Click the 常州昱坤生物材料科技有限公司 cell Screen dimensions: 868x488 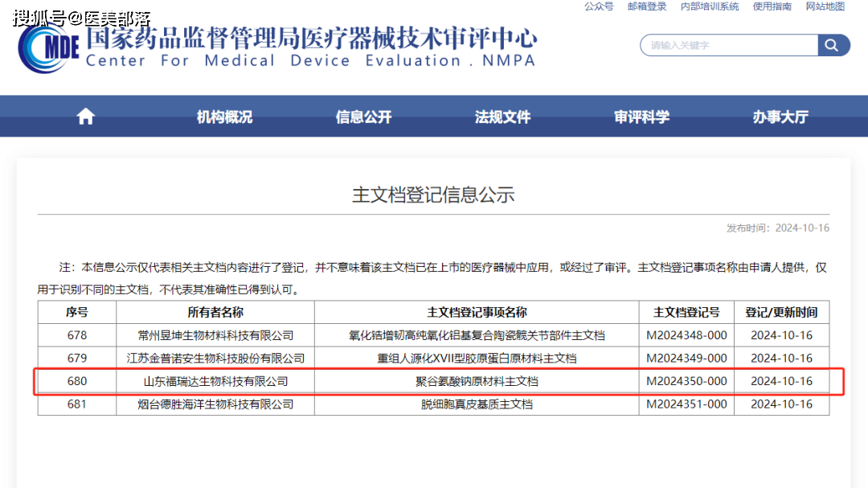point(215,335)
